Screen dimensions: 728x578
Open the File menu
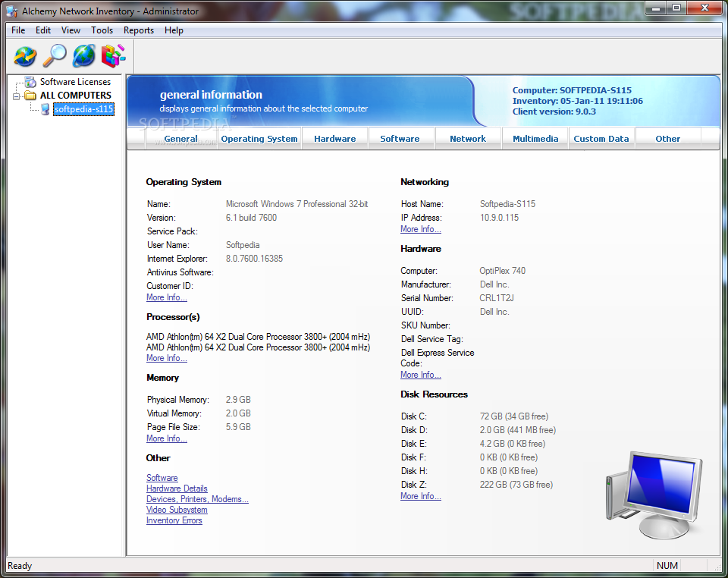click(18, 30)
